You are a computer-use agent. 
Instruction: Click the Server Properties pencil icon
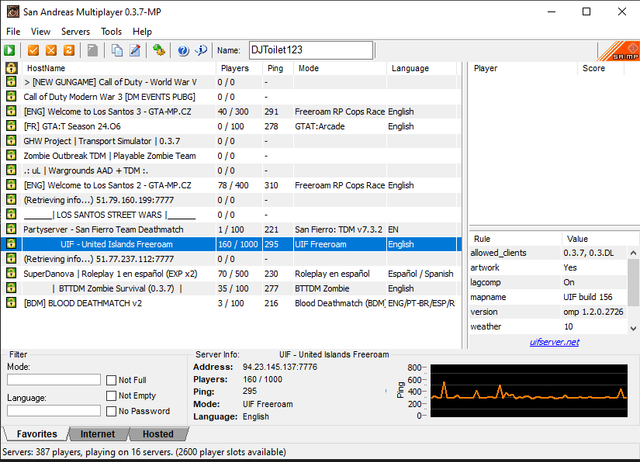pyautogui.click(x=135, y=50)
